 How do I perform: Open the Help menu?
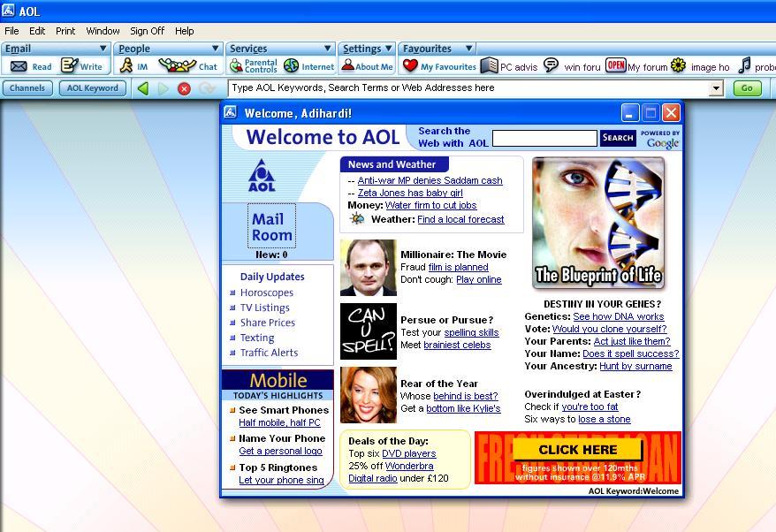pos(184,31)
